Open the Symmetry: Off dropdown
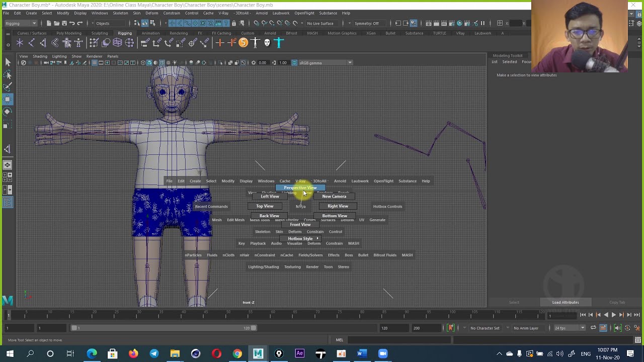 point(369,23)
